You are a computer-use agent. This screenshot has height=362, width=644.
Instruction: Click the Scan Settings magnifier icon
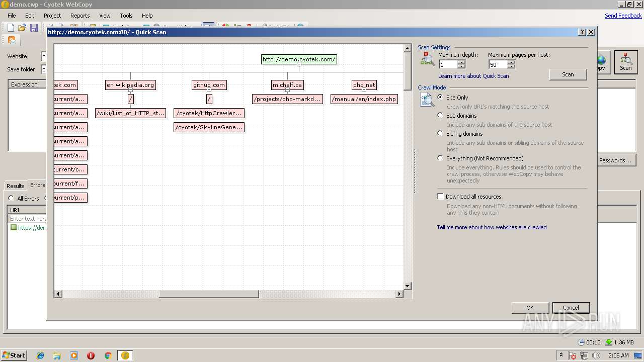[x=428, y=60]
